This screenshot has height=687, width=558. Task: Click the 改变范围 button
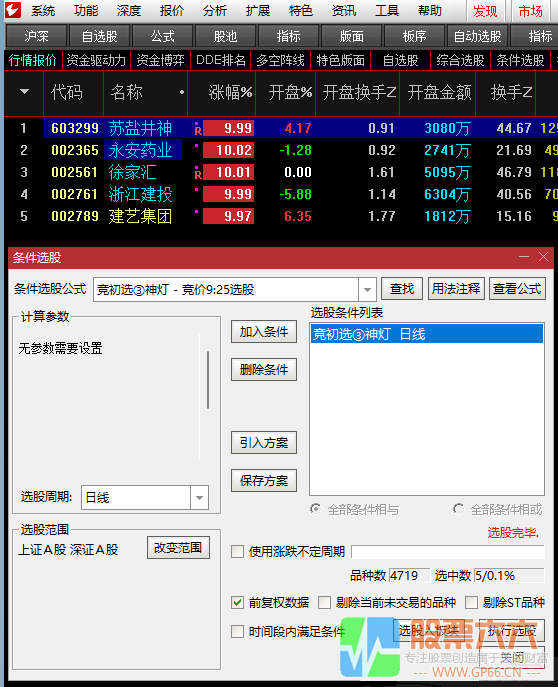pos(178,548)
